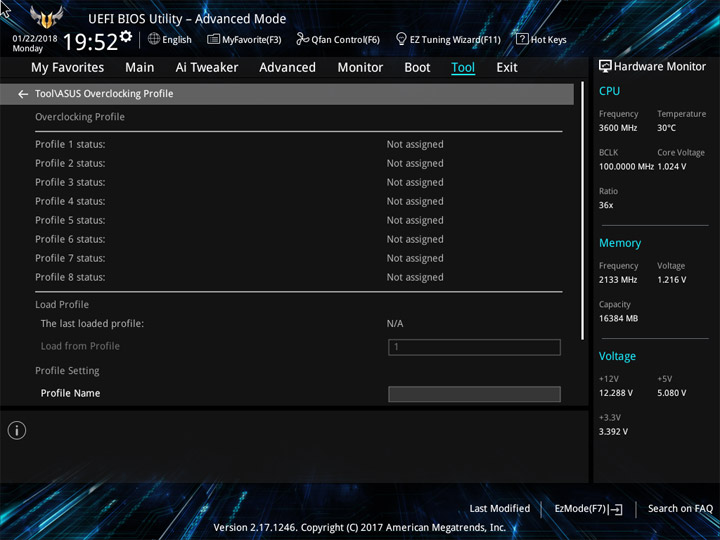Viewport: 720px width, 540px height.
Task: Select Profile 2 status row
Action: (x=298, y=163)
